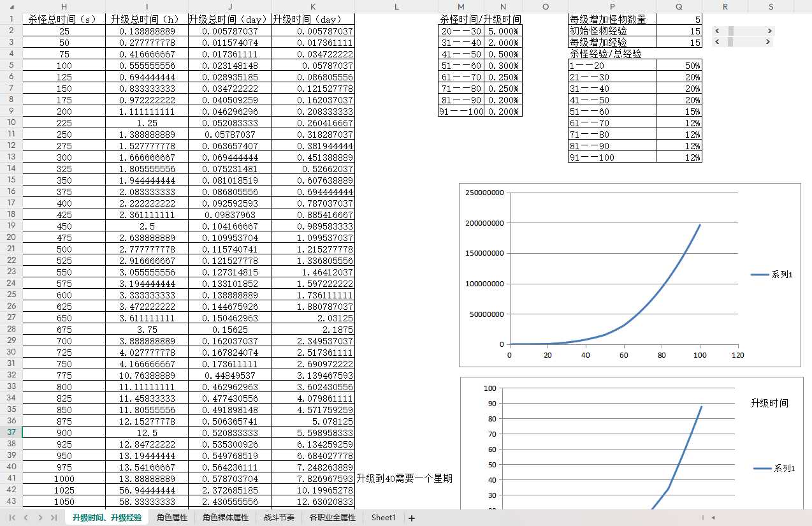Select the cell containing 10.76388889

147,375
